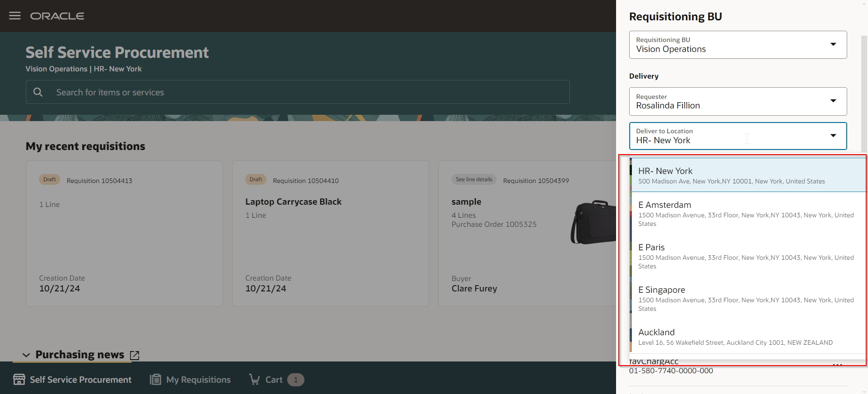Click the Laptop Carrycase Black title
The image size is (868, 394).
pyautogui.click(x=294, y=202)
